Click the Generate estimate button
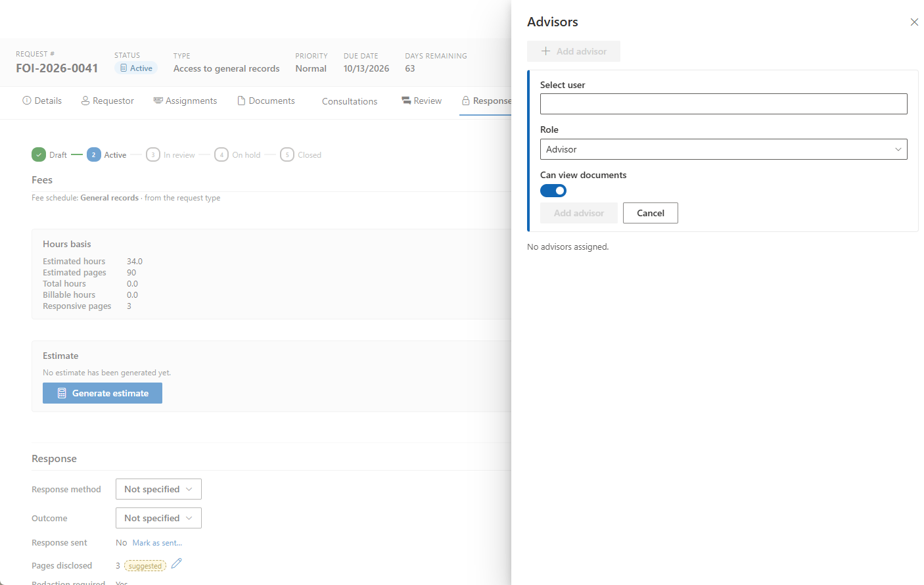 (103, 393)
